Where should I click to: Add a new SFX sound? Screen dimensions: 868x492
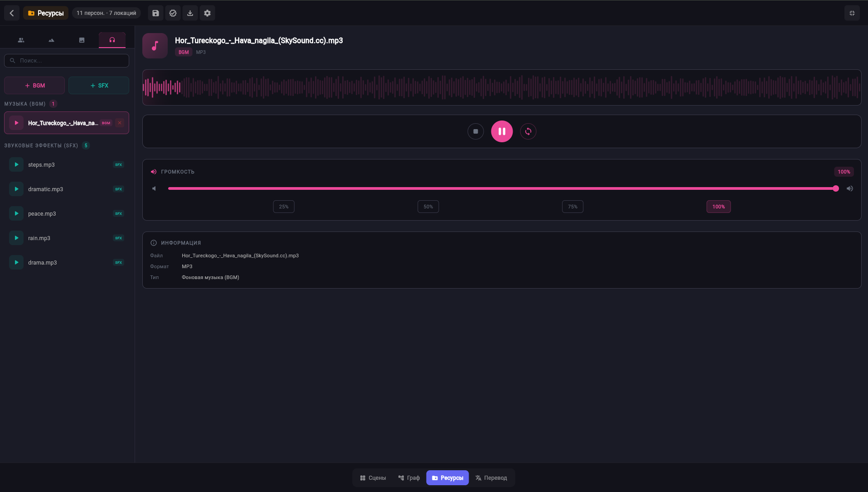[x=99, y=86]
